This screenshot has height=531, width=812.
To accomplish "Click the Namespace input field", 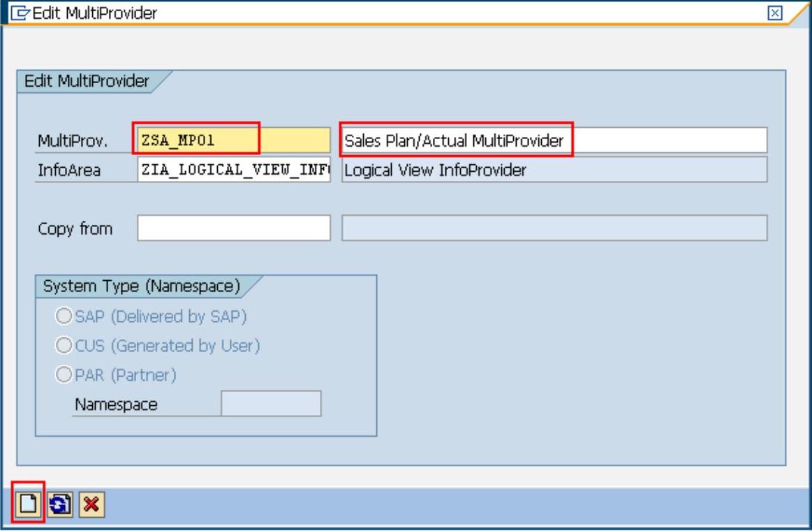I will click(x=271, y=404).
